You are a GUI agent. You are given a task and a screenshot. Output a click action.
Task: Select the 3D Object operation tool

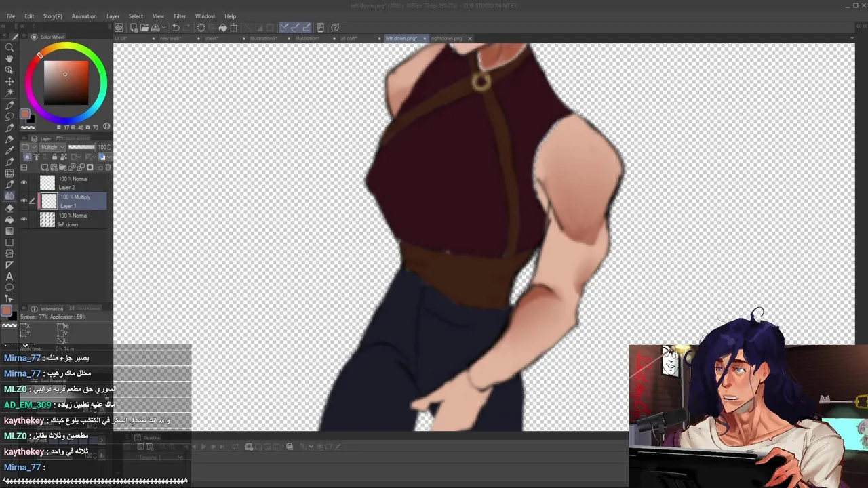coord(9,70)
